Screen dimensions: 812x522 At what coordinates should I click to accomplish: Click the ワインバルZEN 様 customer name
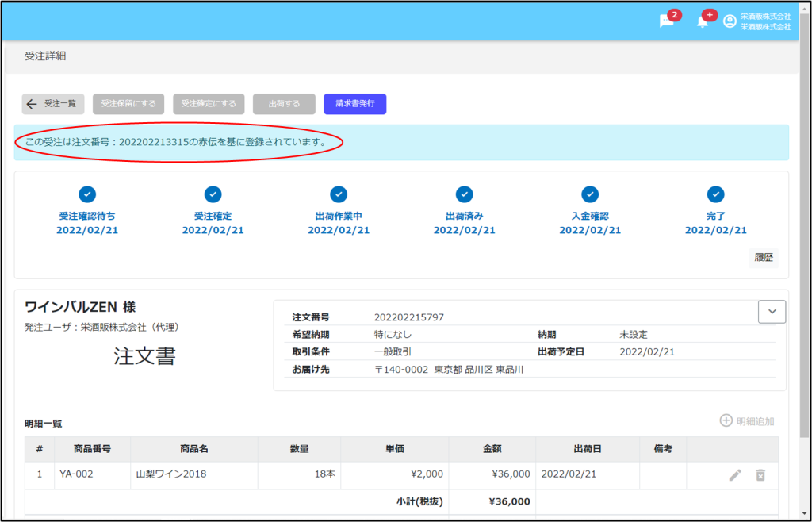click(80, 307)
